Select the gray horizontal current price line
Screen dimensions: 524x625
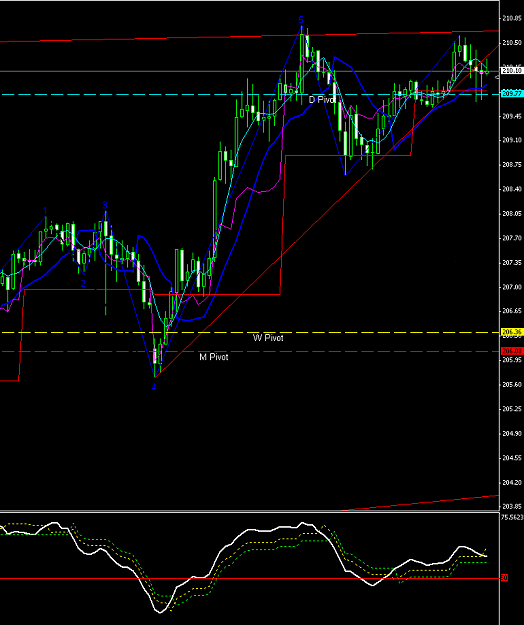(249, 71)
